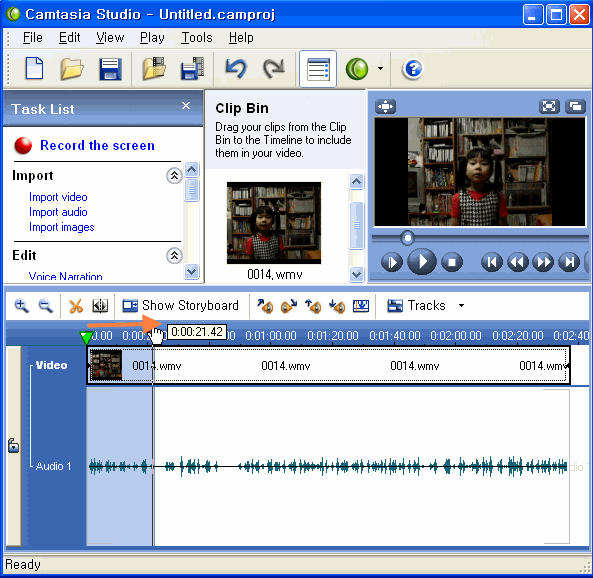
Task: Zoom out on the timeline
Action: pos(46,306)
